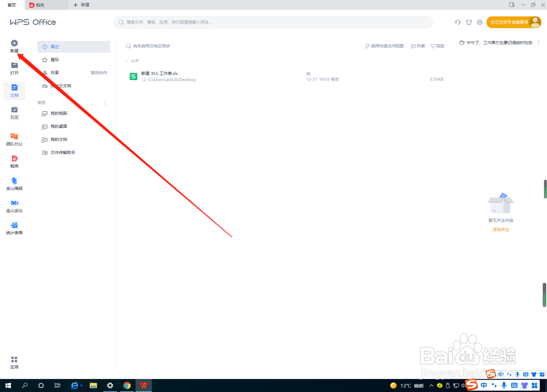The width and height of the screenshot is (547, 392).
Task: Open the 金山海报 poster tool
Action: coord(14,184)
